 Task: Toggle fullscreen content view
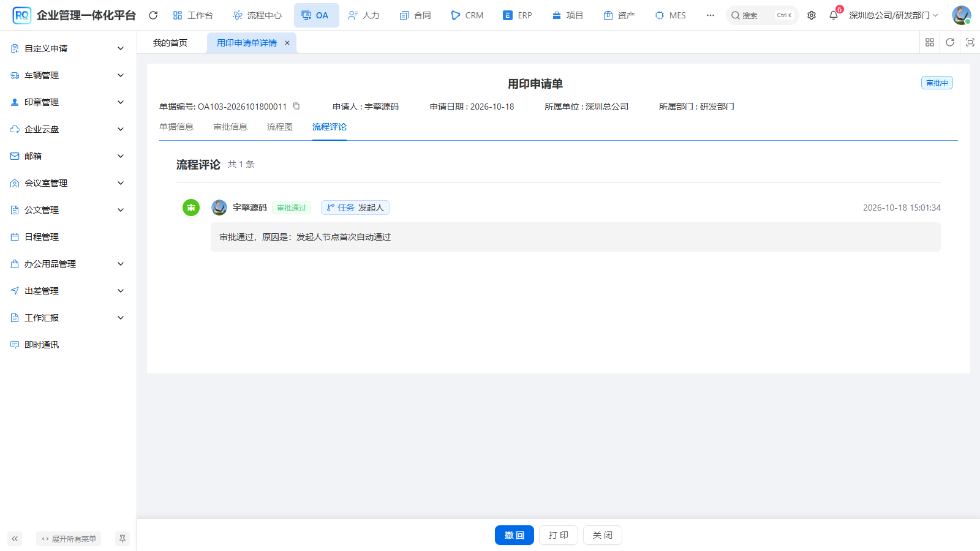pyautogui.click(x=970, y=42)
